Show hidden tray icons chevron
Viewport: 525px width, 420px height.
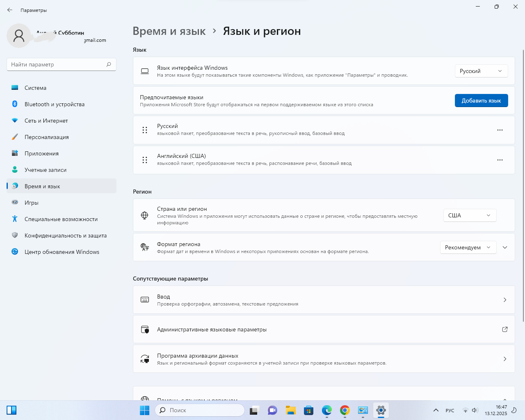point(436,410)
